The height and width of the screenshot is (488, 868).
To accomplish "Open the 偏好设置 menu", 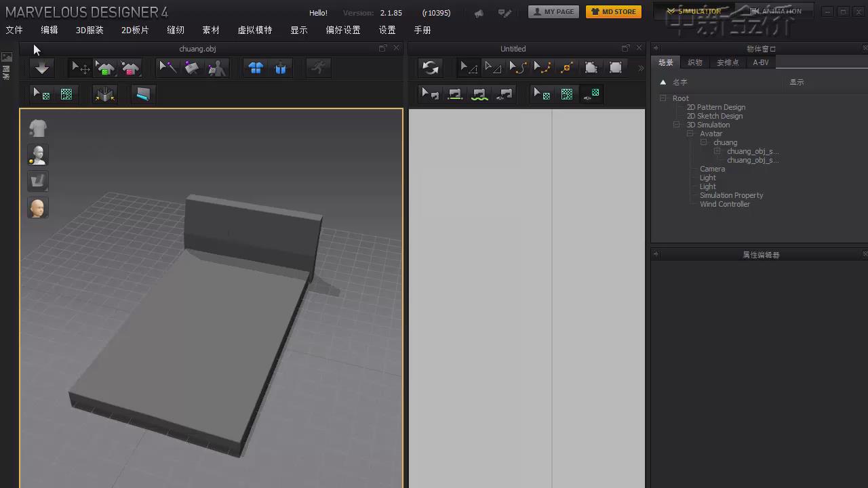I will point(343,30).
